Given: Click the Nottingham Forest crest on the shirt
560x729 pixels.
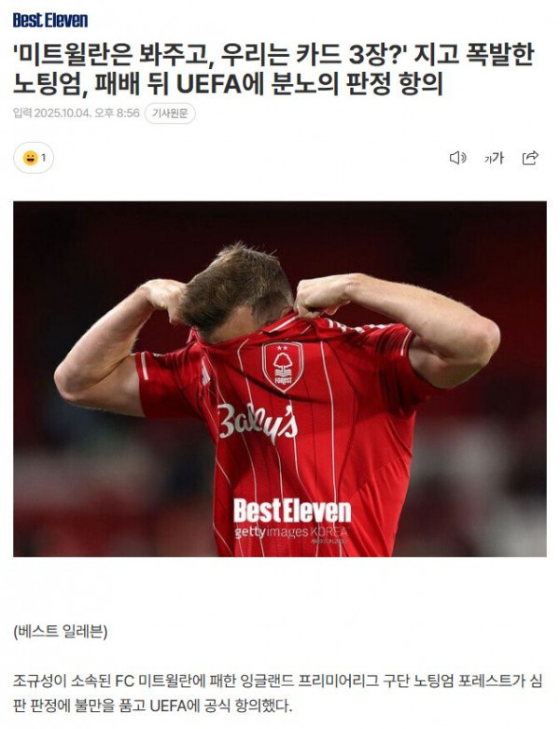Looking at the screenshot, I should pyautogui.click(x=282, y=366).
